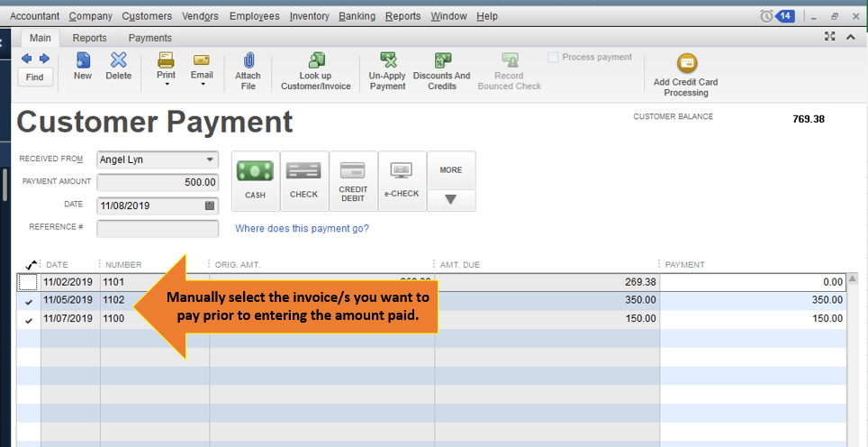Select CREDIT DEBIT payment method
Image resolution: width=868 pixels, height=447 pixels.
tap(353, 181)
